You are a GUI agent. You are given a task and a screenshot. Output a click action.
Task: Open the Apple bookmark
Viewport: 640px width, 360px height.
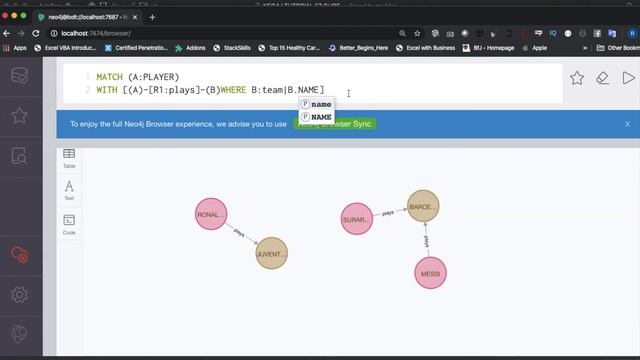pyautogui.click(x=535, y=48)
